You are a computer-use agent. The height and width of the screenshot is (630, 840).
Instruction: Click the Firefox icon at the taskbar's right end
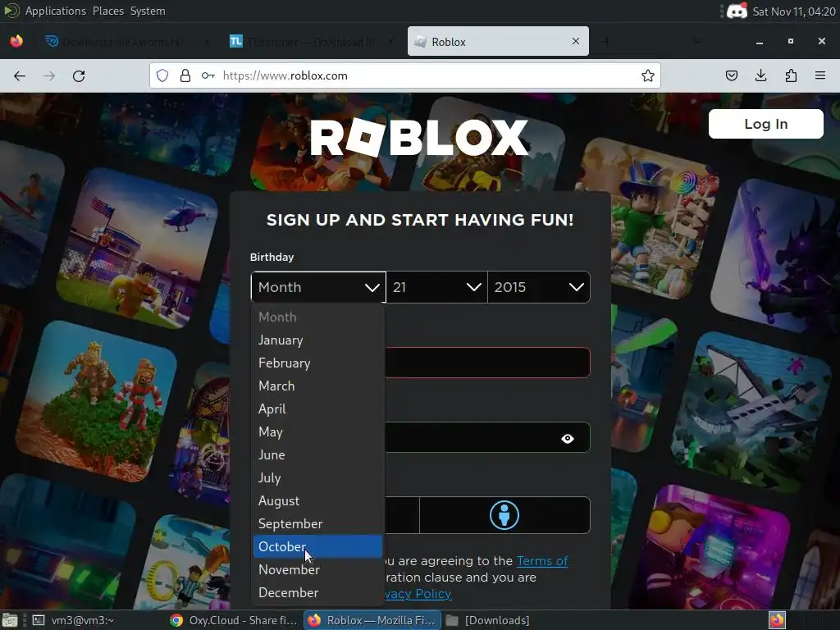(x=778, y=620)
